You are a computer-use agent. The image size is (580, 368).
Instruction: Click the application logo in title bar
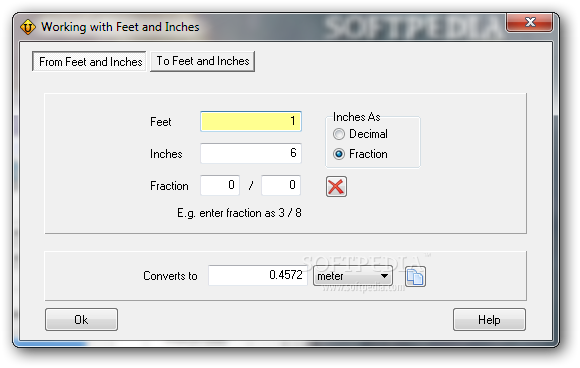28,27
